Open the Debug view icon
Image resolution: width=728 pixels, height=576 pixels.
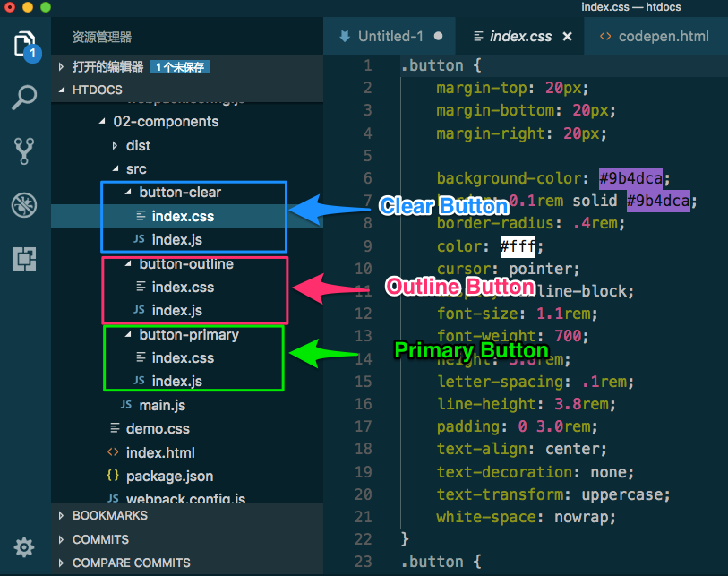[x=24, y=205]
